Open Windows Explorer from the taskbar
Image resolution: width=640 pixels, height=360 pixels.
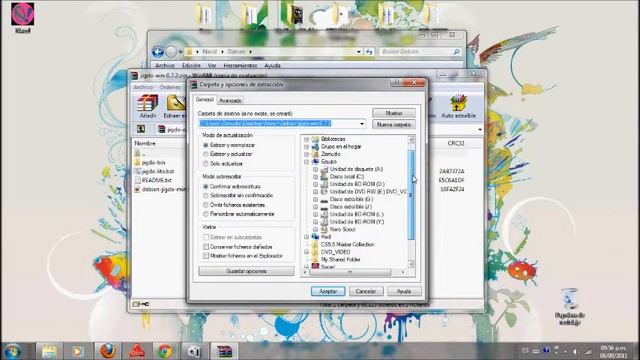(49, 351)
